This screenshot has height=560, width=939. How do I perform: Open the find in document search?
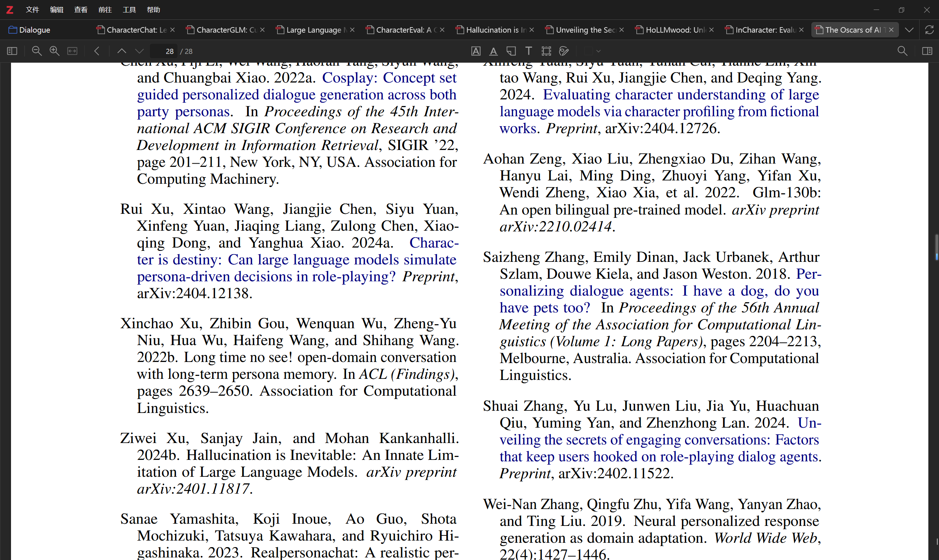click(902, 51)
